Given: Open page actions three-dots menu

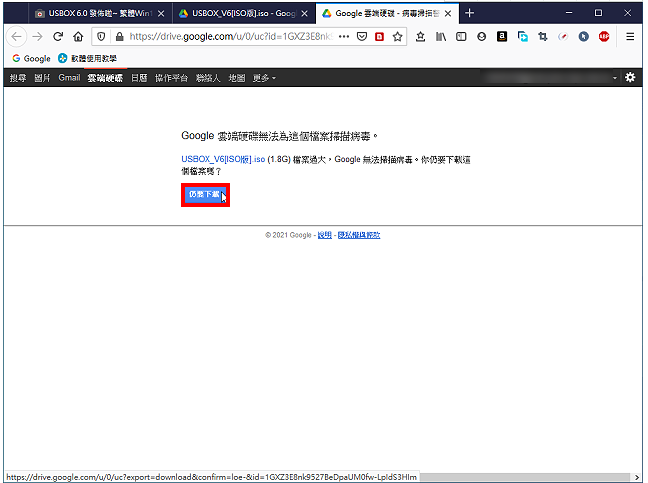Looking at the screenshot, I should (x=344, y=37).
